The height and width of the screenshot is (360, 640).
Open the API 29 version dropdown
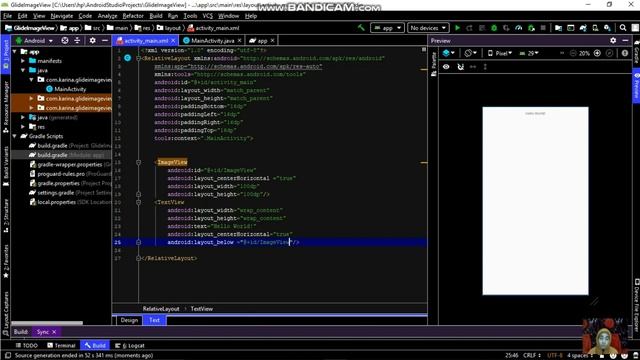point(529,53)
